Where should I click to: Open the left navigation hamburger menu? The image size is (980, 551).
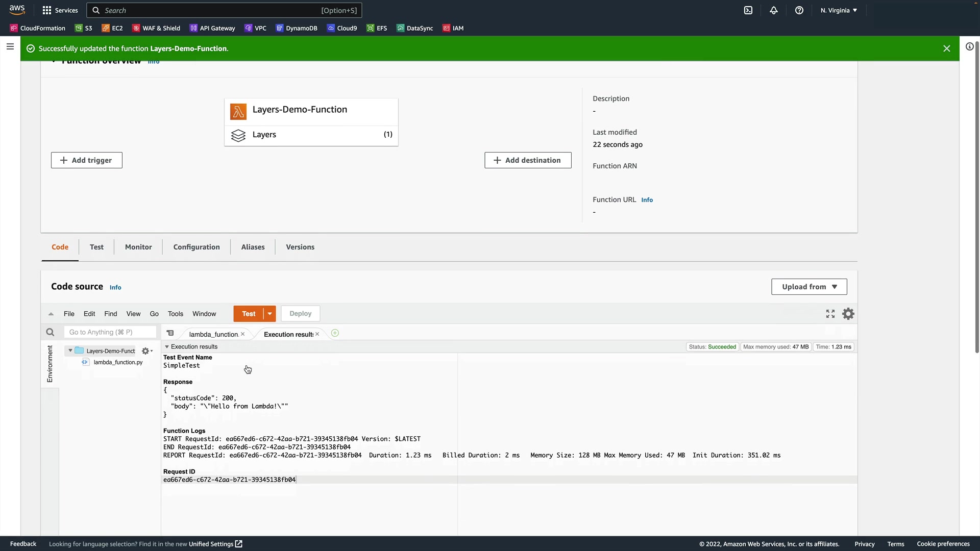click(10, 47)
